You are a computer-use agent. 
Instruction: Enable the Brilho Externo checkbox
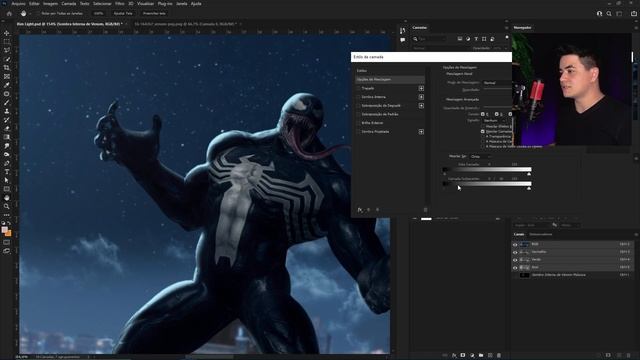[x=358, y=123]
